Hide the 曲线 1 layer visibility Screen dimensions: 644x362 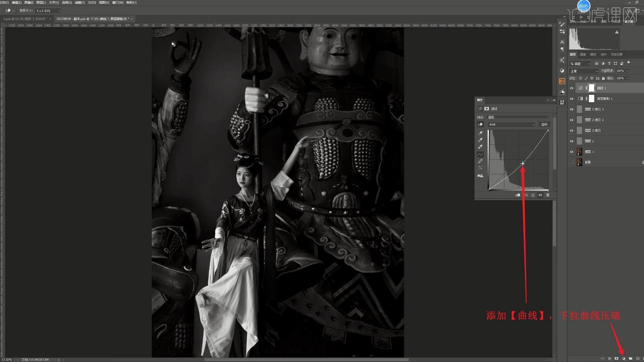[x=572, y=88]
